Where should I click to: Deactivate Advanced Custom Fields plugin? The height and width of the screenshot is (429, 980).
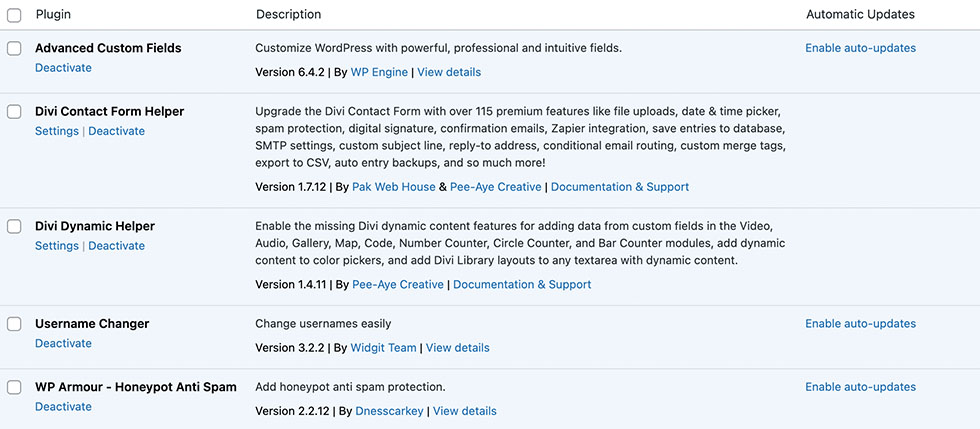point(63,68)
